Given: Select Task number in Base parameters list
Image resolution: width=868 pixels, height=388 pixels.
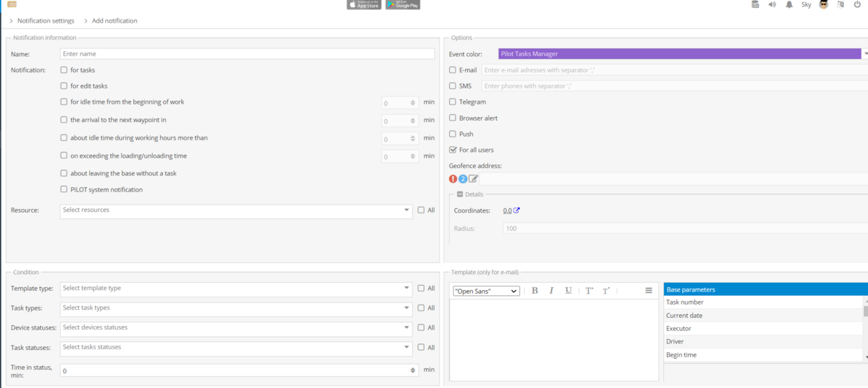Looking at the screenshot, I should (763, 303).
